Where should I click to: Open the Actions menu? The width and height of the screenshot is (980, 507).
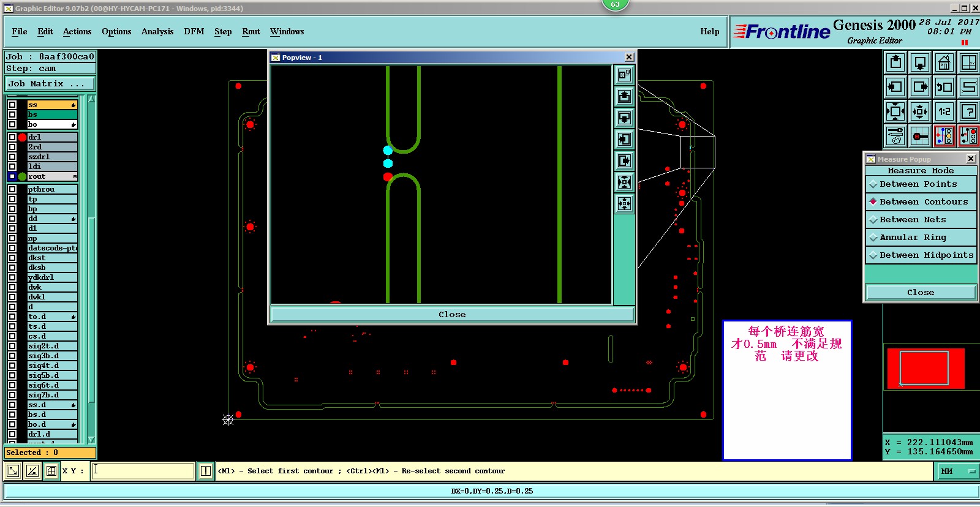tap(77, 31)
